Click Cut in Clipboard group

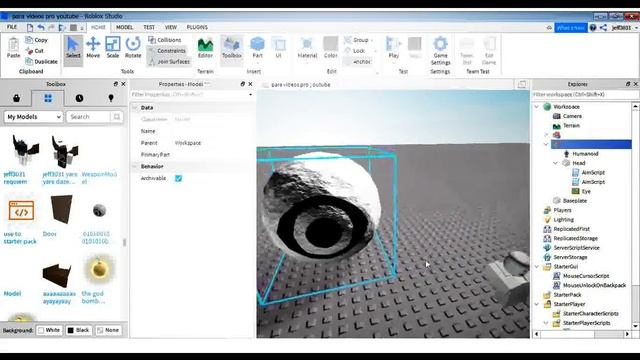pyautogui.click(x=35, y=51)
